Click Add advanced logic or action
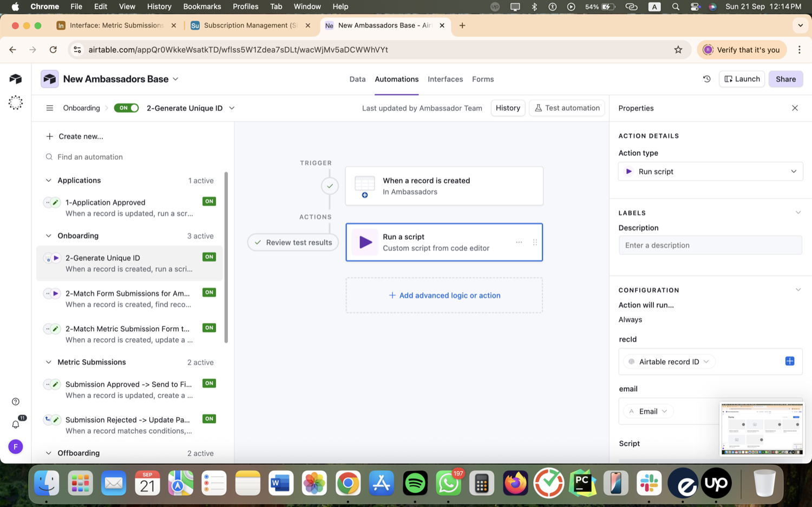The image size is (812, 507). click(444, 295)
